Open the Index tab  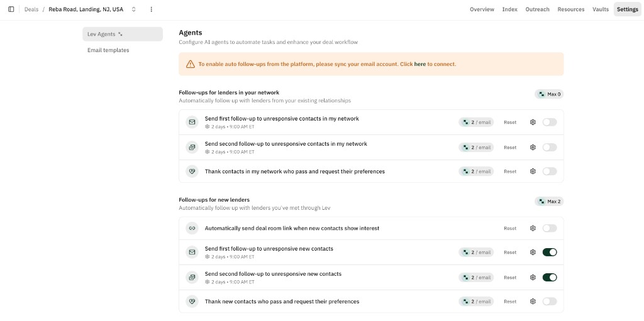pyautogui.click(x=509, y=9)
